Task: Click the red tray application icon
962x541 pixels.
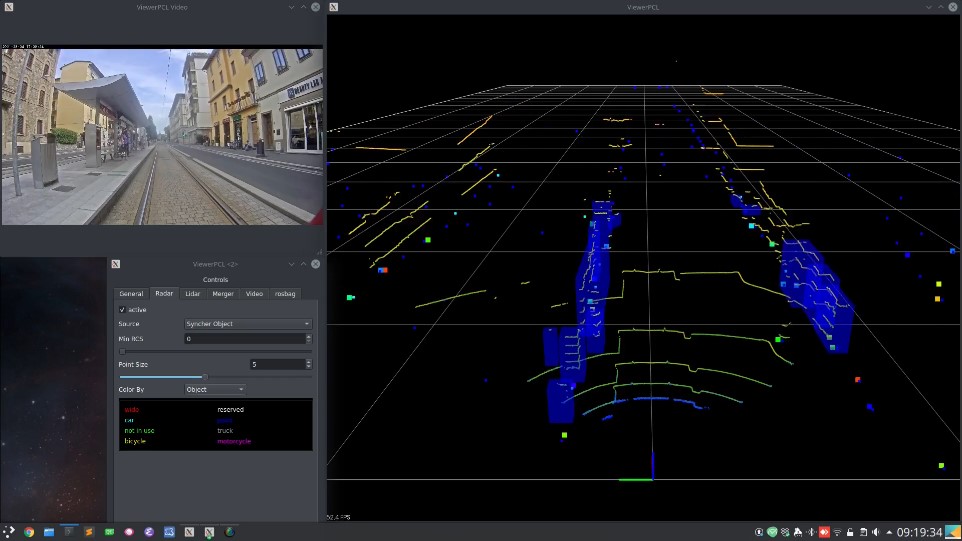Action: (824, 532)
